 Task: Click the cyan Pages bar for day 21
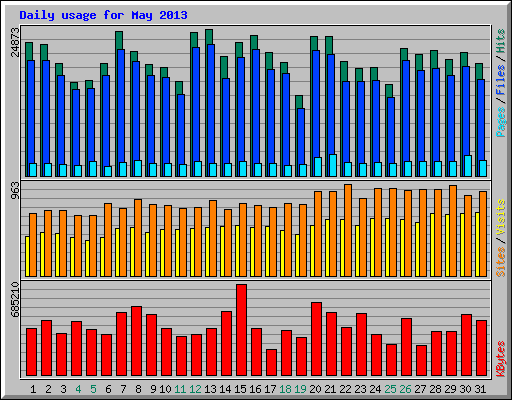[333, 165]
